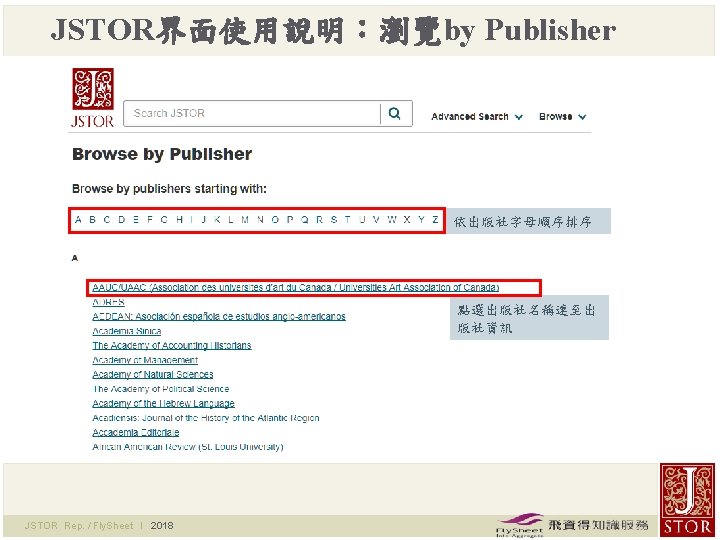The image size is (720, 540).
Task: Click the JSTOR logo in bottom corner
Action: click(687, 500)
